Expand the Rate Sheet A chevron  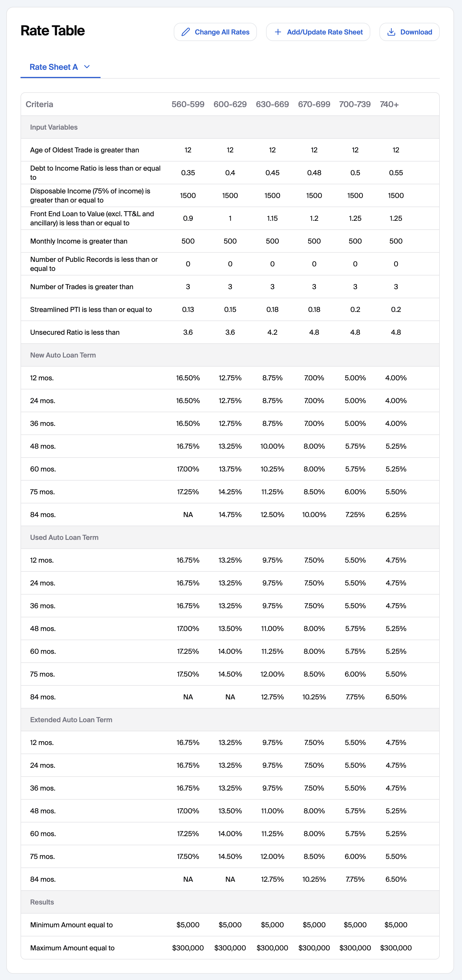(x=87, y=67)
